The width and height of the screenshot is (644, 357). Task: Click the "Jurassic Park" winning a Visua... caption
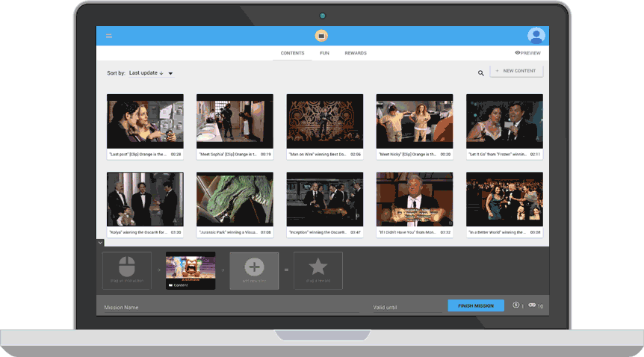[229, 232]
